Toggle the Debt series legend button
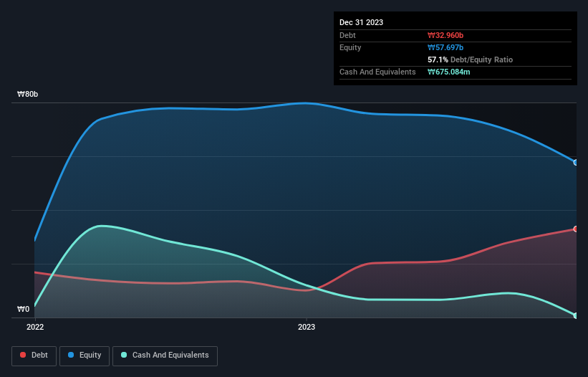 coord(34,355)
